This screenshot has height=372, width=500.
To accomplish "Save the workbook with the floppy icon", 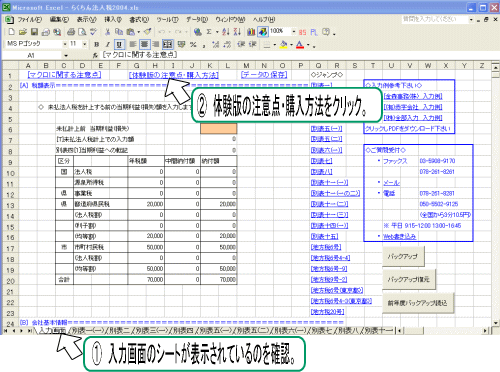I will coord(34,32).
